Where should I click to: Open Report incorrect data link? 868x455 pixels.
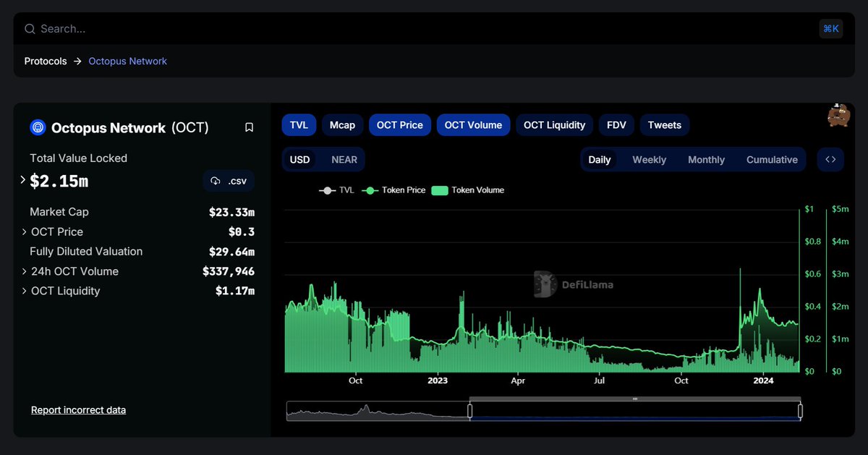click(78, 410)
